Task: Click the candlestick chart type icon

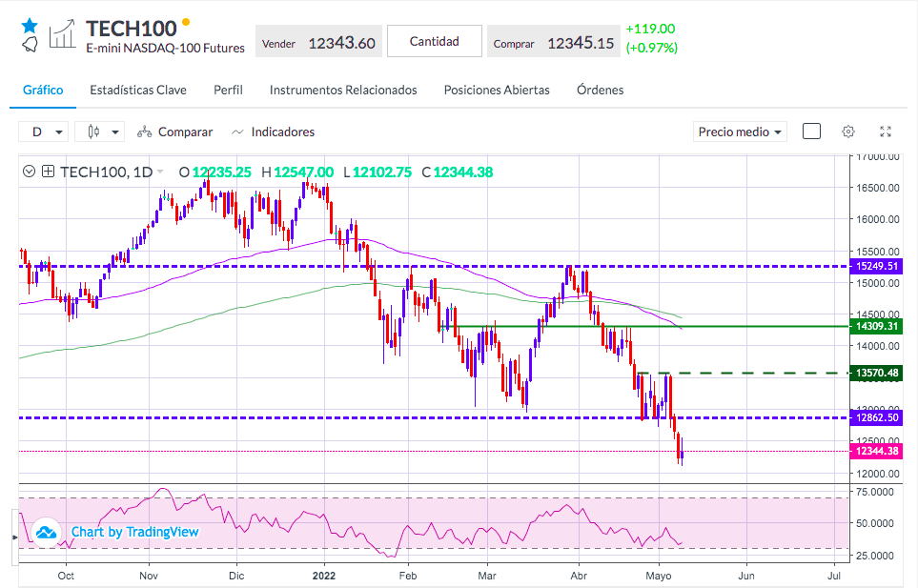Action: (x=93, y=132)
